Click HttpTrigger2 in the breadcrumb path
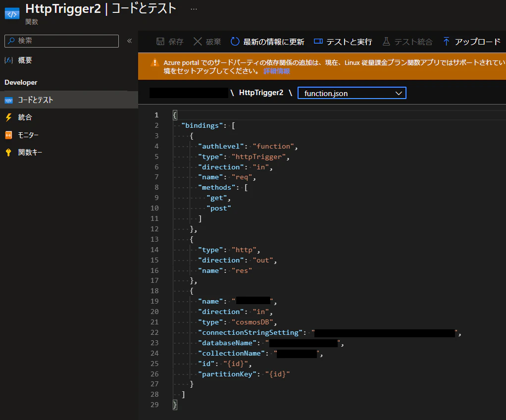 pyautogui.click(x=261, y=93)
